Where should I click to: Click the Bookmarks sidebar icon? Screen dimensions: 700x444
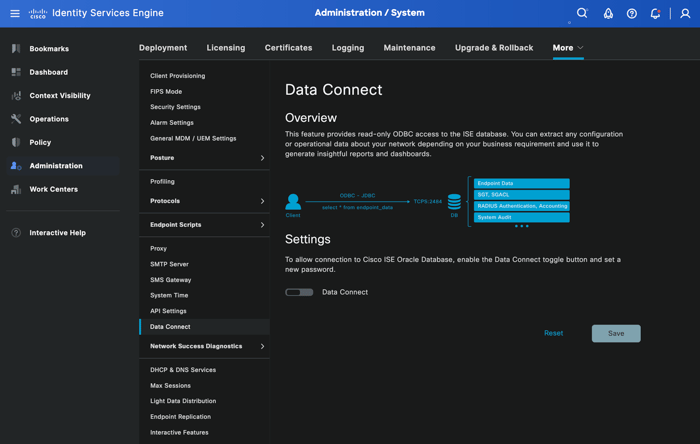click(16, 48)
